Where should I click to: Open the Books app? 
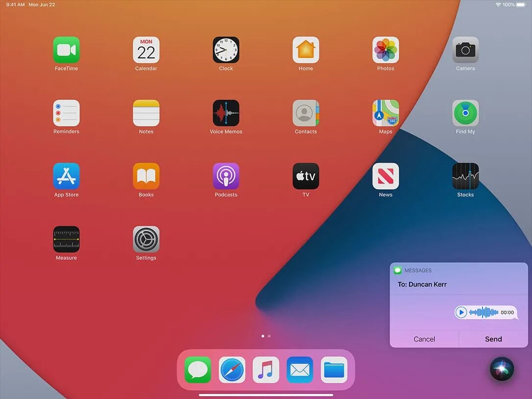tap(146, 176)
